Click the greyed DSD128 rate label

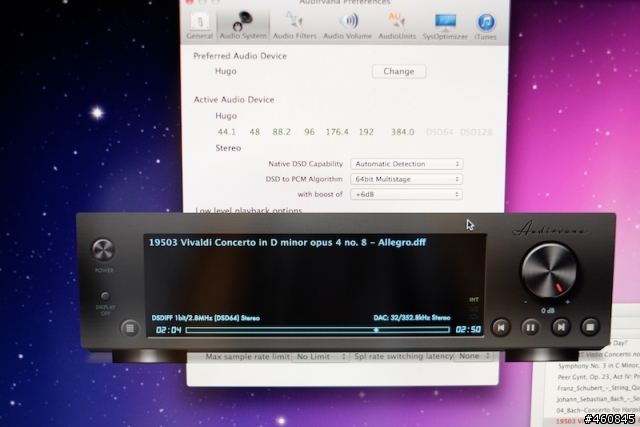pos(476,132)
